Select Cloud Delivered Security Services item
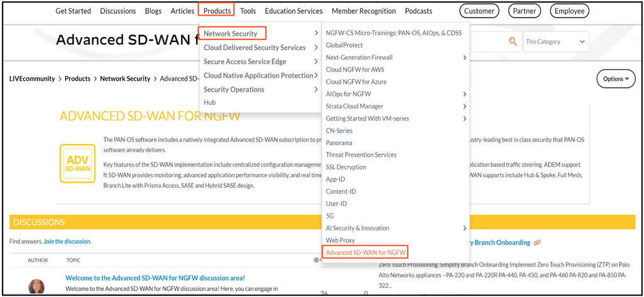Viewport: 644px width, 297px height. coord(254,48)
